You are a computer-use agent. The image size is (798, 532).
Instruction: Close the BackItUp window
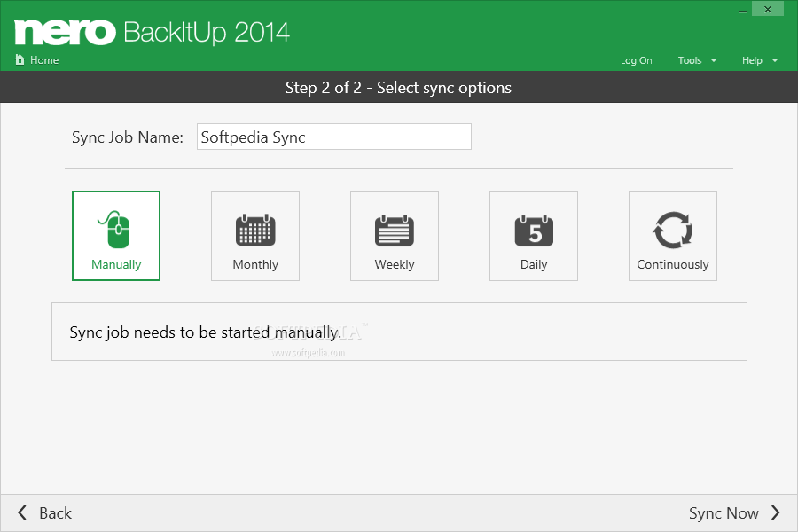768,9
